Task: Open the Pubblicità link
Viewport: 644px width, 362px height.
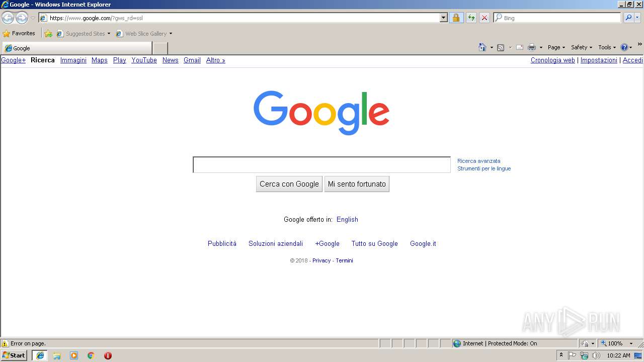Action: pos(222,244)
